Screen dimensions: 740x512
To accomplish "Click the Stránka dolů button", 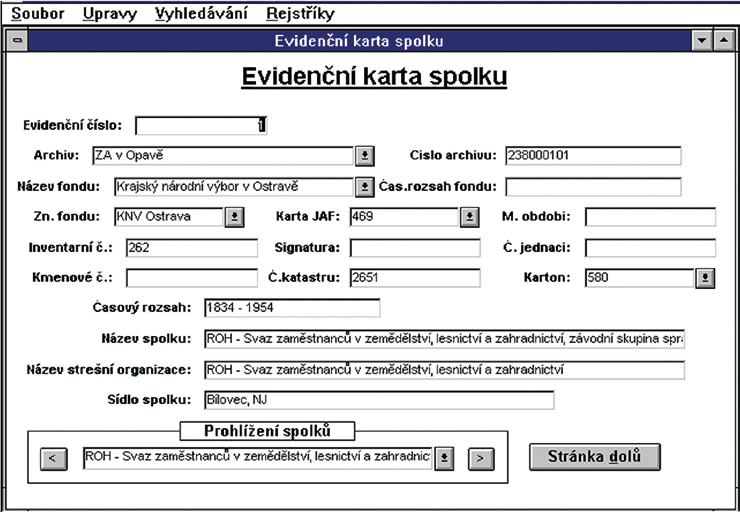I will 595,457.
